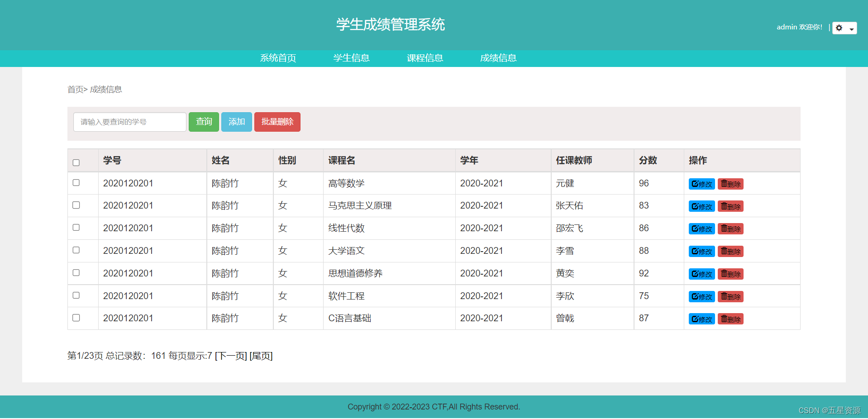Click the course name 高等数学

pyautogui.click(x=346, y=183)
